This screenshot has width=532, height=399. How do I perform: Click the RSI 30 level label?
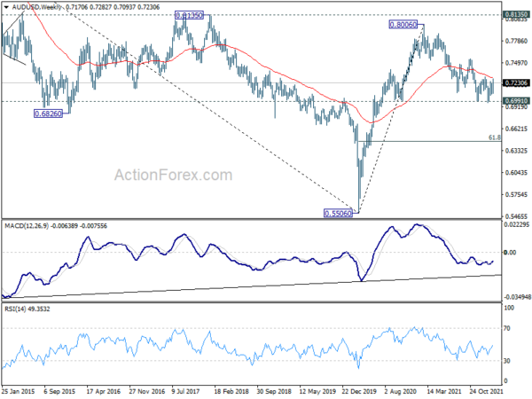point(507,361)
